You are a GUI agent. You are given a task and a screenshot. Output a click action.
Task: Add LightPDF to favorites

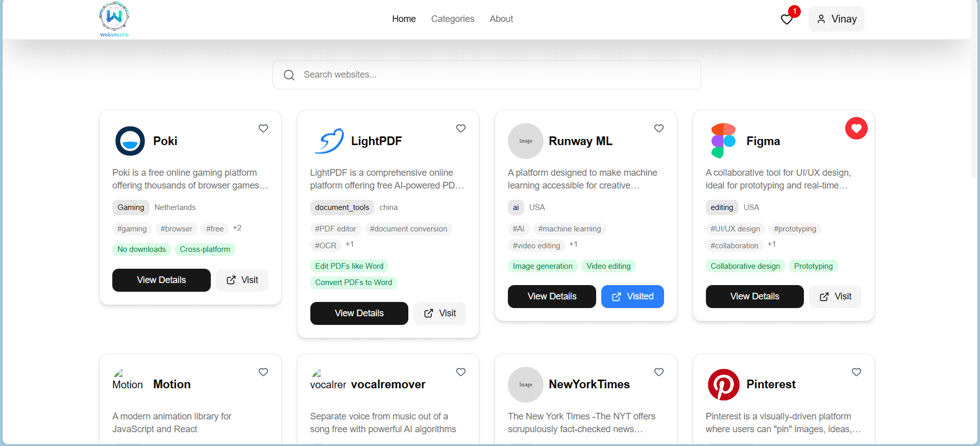click(461, 128)
